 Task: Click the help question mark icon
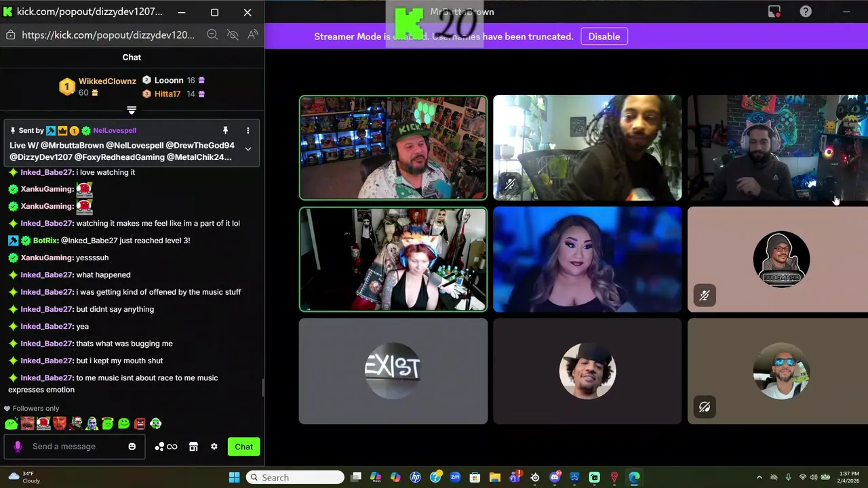806,12
